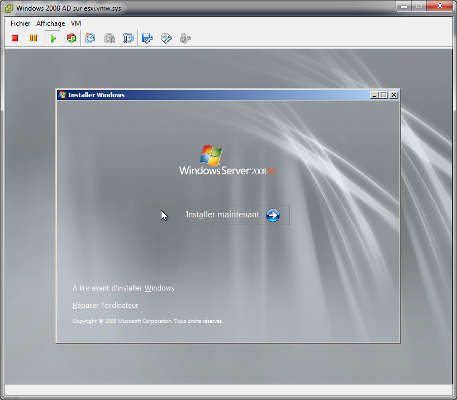Start setup with Installer maintenant
This screenshot has width=457, height=400.
(222, 215)
